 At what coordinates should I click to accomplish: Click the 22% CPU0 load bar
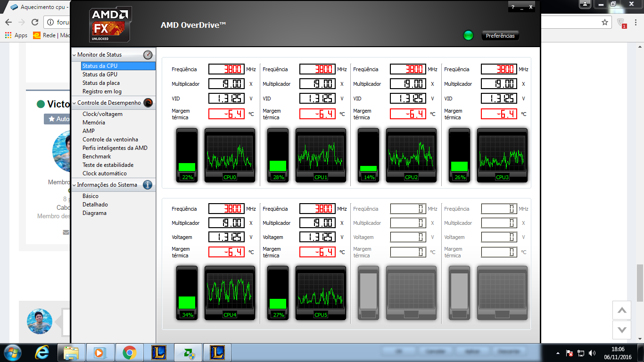coord(187,155)
